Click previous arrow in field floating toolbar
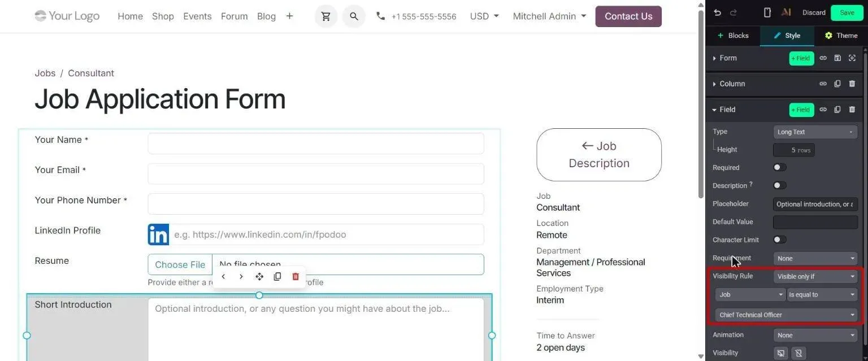 coord(223,277)
